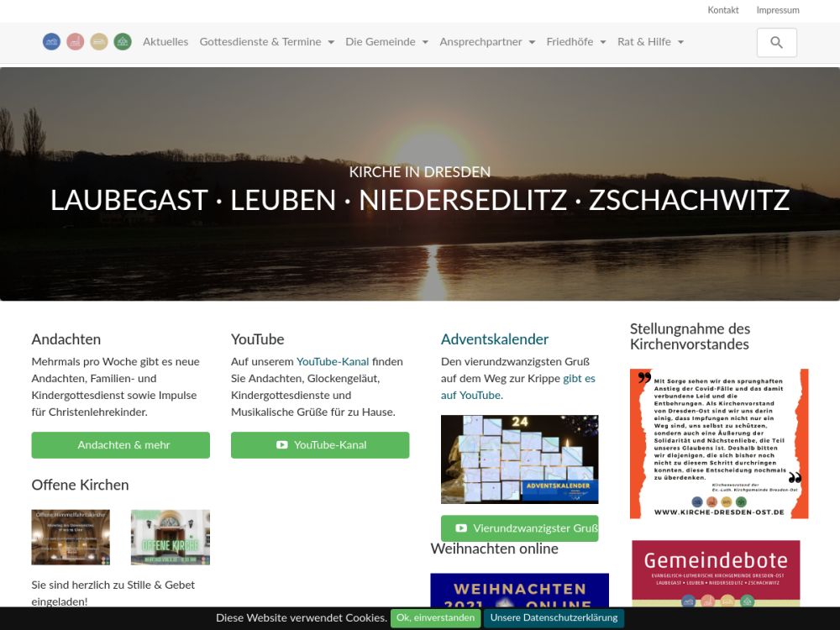
Task: Open the Impressum link
Action: point(778,10)
